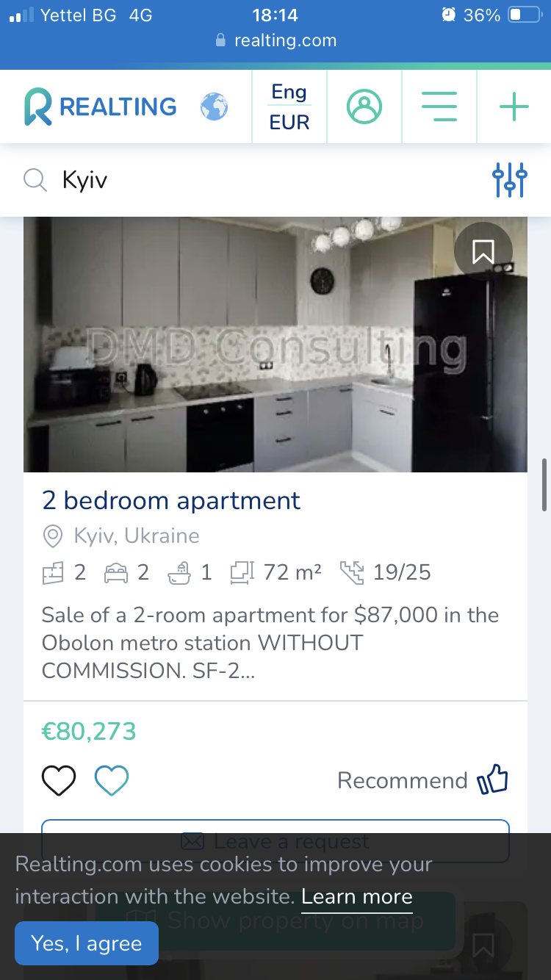
Task: Click the Realting logo
Action: point(100,107)
